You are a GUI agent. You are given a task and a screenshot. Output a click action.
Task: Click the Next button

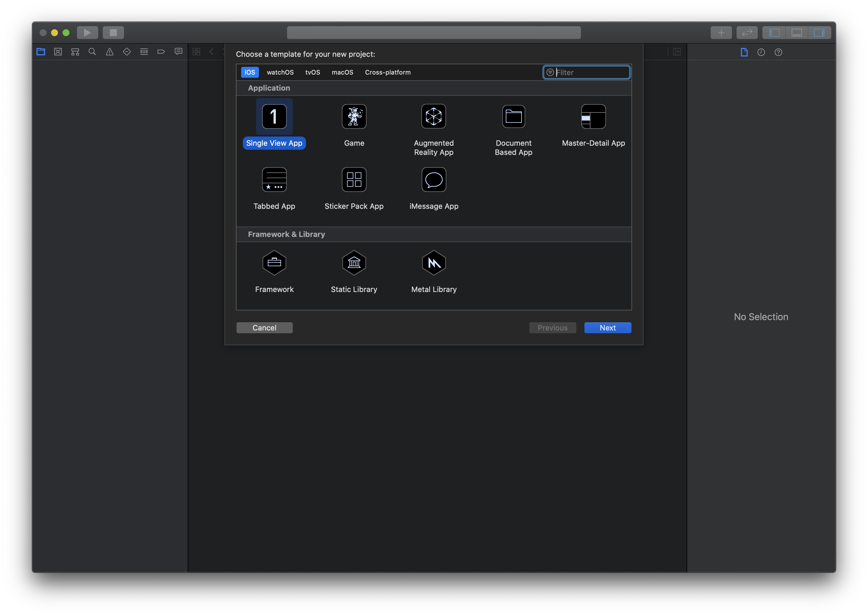coord(607,328)
